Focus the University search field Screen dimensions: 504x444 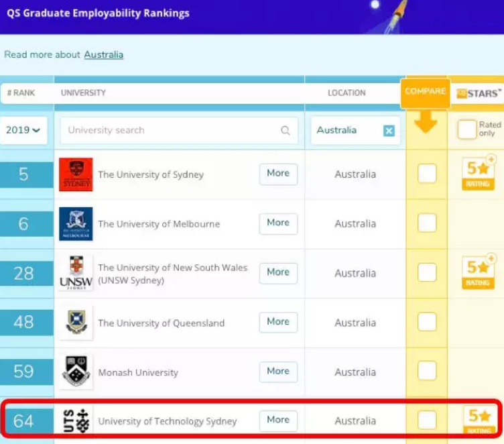point(179,130)
